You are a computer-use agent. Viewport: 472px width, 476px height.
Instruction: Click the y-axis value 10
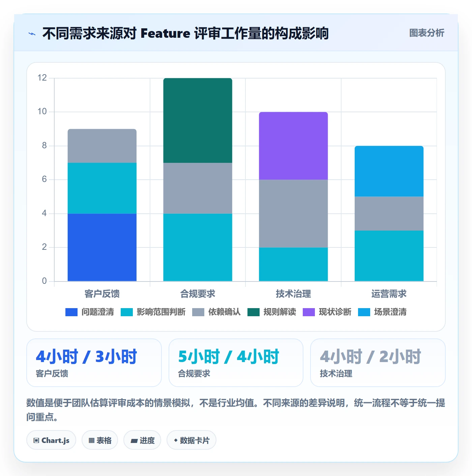pyautogui.click(x=42, y=112)
